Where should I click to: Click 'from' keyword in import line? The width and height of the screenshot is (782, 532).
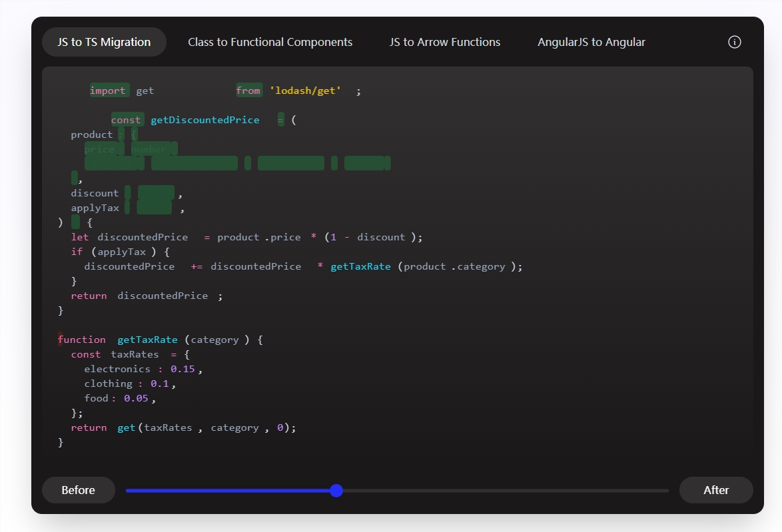tap(248, 91)
